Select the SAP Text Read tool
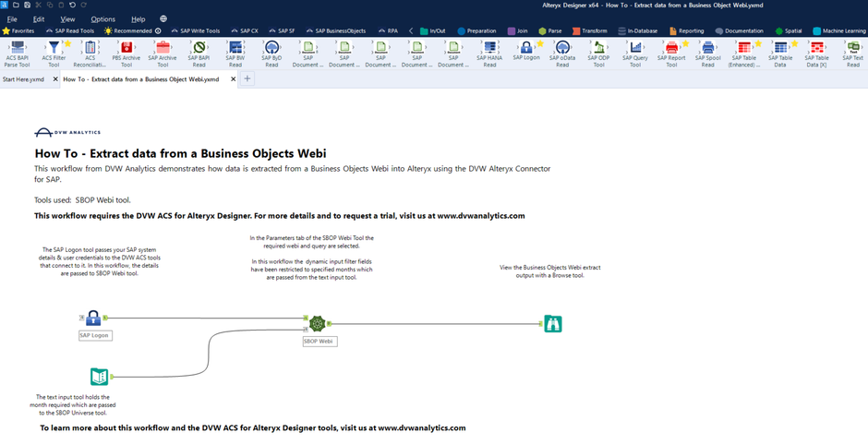Screen dimensions: 868x445 tap(853, 54)
